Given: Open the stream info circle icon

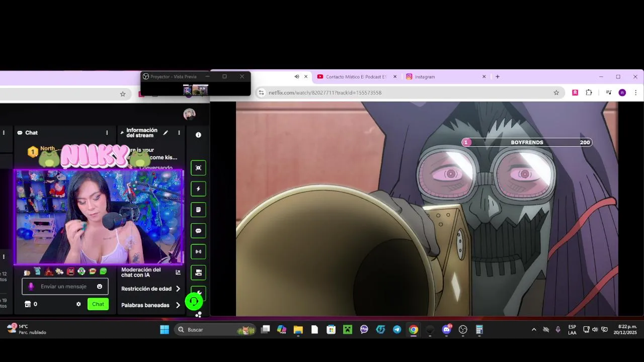Looking at the screenshot, I should 198,135.
